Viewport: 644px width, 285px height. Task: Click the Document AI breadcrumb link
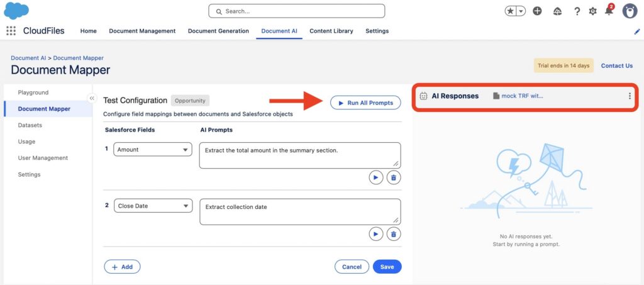28,58
